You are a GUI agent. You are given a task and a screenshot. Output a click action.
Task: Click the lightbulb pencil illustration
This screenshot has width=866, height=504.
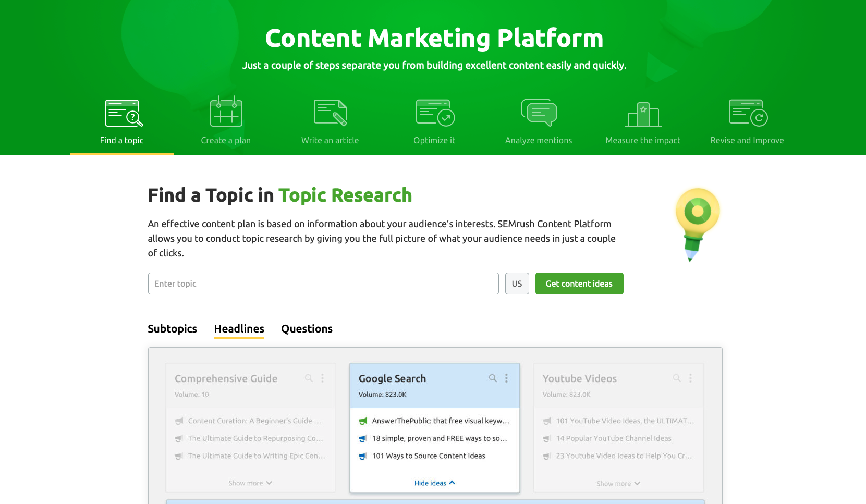pos(697,224)
